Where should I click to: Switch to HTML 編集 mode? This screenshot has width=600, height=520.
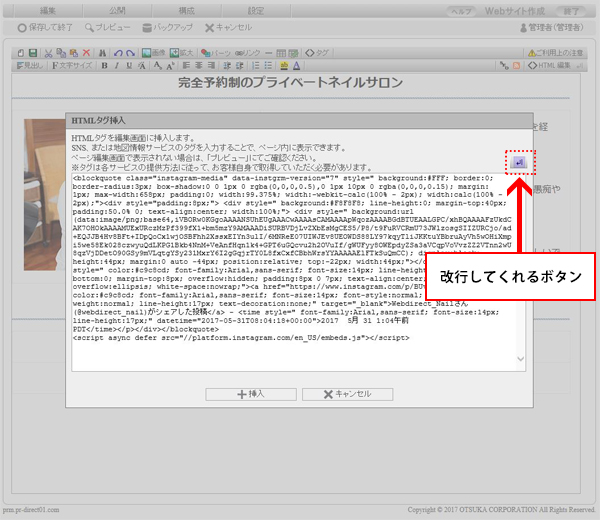[x=549, y=65]
